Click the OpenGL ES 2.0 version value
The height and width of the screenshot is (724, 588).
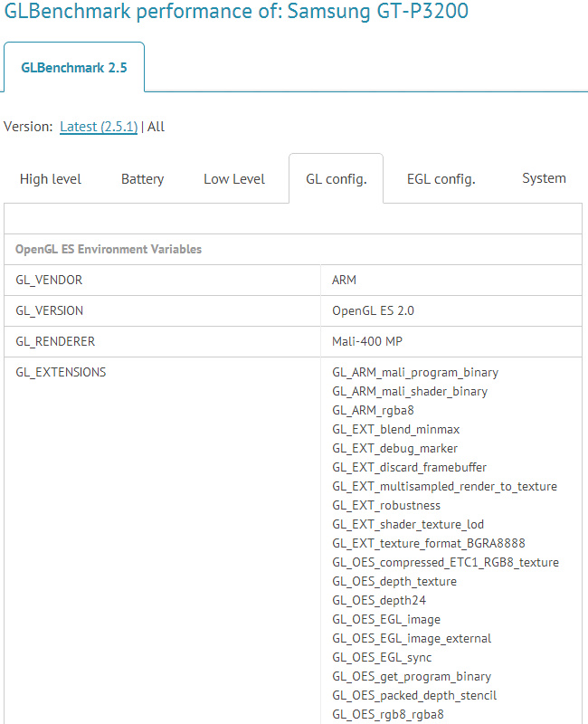tap(373, 310)
